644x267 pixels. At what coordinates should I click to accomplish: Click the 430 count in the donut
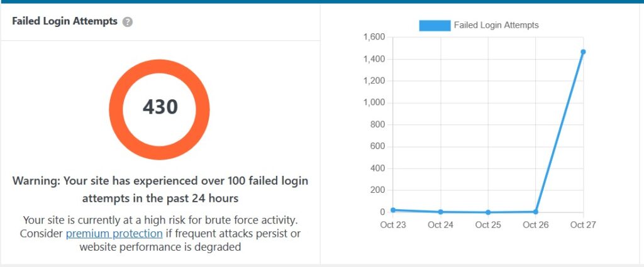tap(160, 107)
